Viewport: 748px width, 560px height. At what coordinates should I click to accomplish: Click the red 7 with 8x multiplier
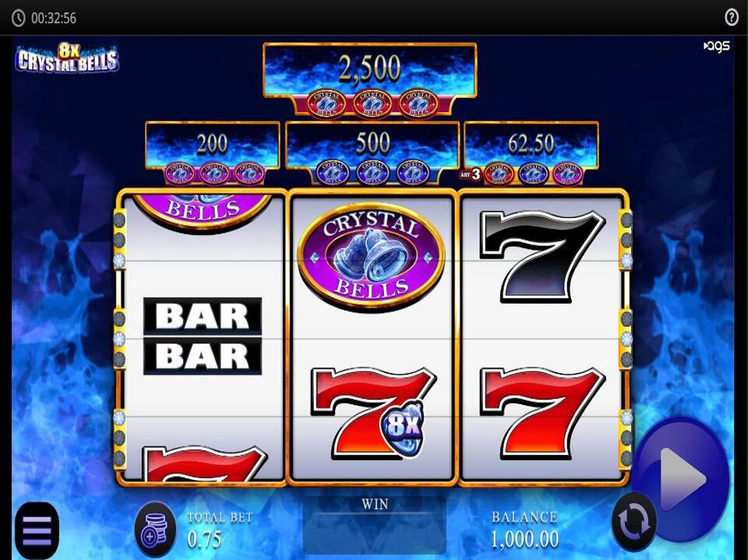373,414
